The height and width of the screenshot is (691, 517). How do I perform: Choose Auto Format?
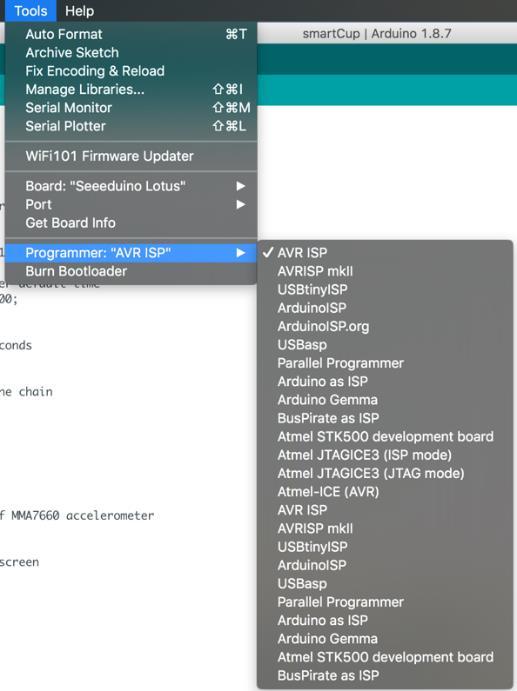pos(131,34)
